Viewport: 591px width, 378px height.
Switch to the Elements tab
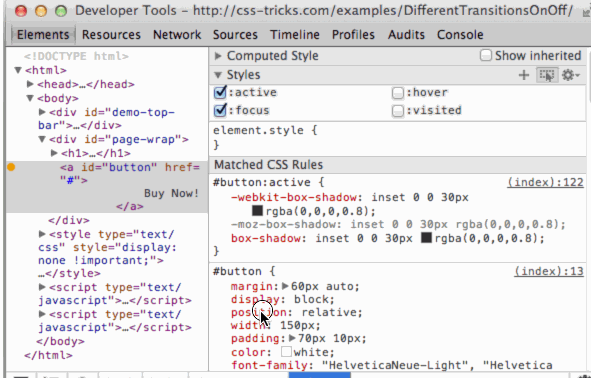(43, 35)
